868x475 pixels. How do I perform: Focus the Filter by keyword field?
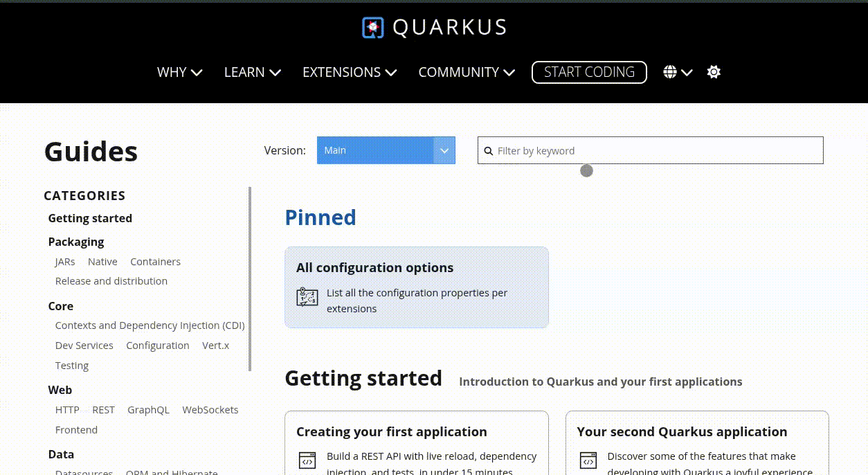click(651, 150)
